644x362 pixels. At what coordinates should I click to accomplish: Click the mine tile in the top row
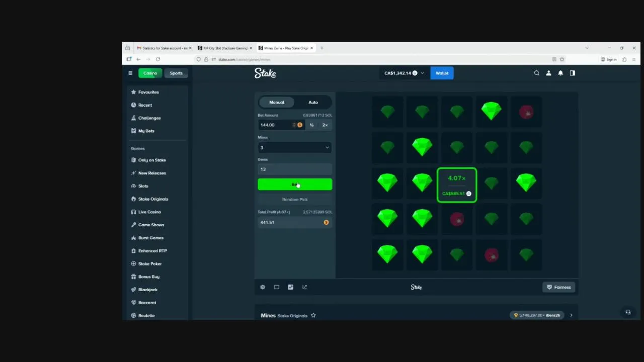click(x=526, y=112)
